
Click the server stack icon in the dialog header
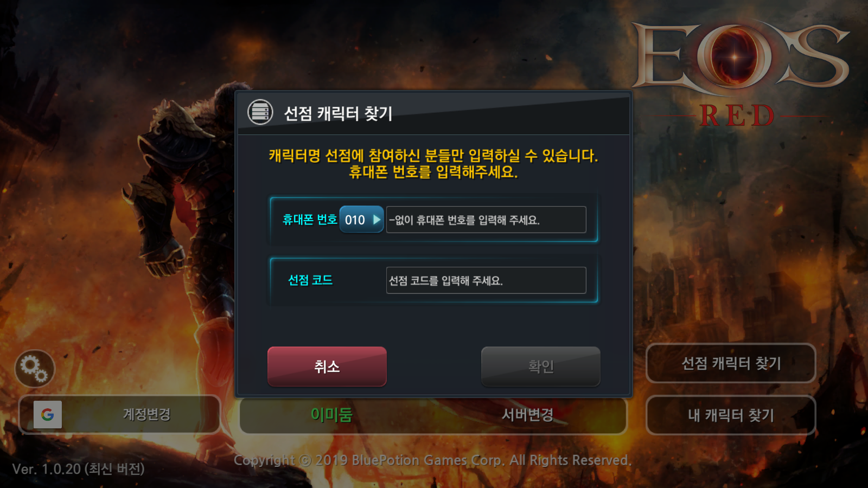pos(260,113)
